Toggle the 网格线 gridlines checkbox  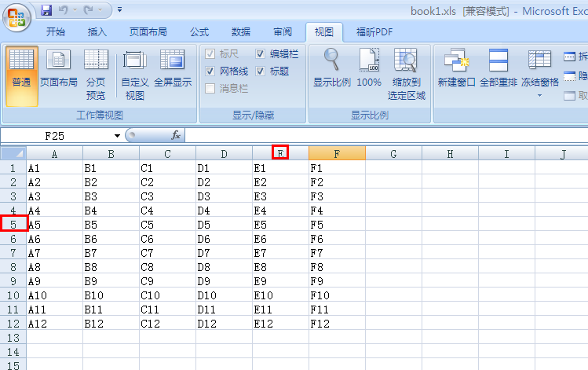tap(210, 71)
